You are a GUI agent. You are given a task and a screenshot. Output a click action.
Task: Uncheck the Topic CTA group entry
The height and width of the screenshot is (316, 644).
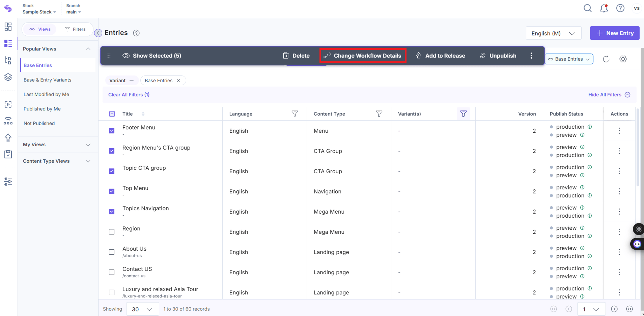(112, 171)
